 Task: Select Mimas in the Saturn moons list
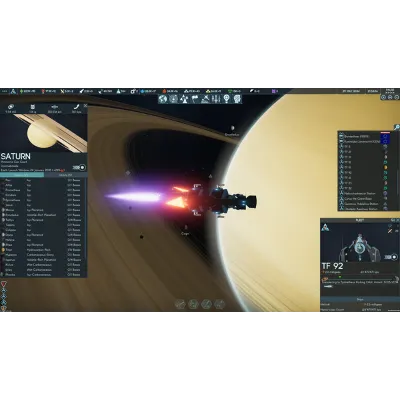pos(42,210)
